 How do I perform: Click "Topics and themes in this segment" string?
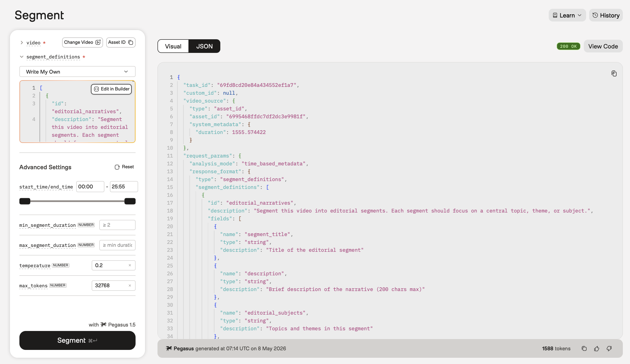(319, 328)
